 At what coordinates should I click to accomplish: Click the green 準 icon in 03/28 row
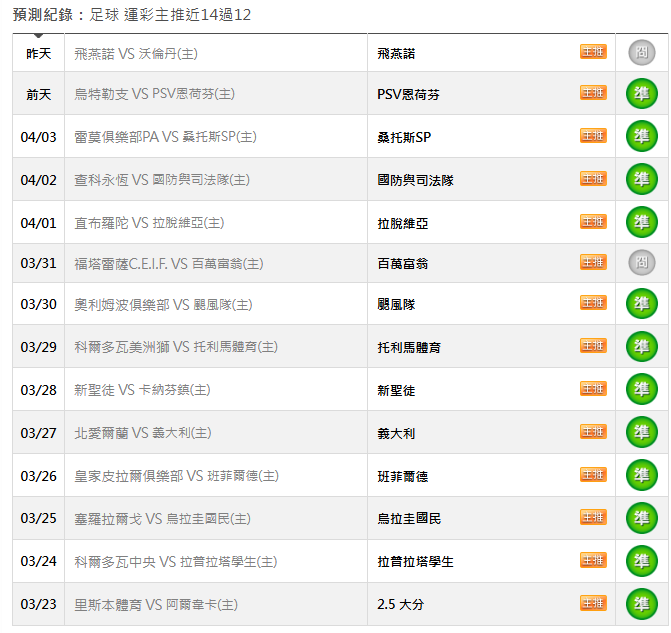click(x=641, y=389)
